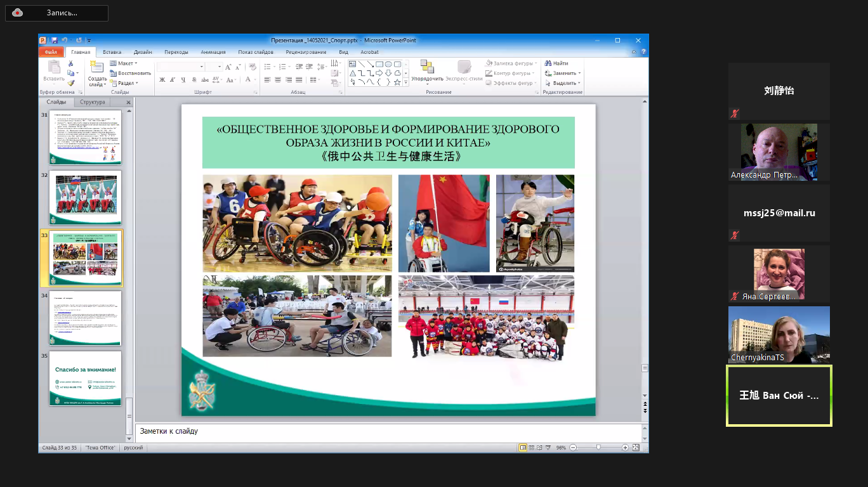This screenshot has height=487, width=868.
Task: Click the justify text icon
Action: [298, 80]
